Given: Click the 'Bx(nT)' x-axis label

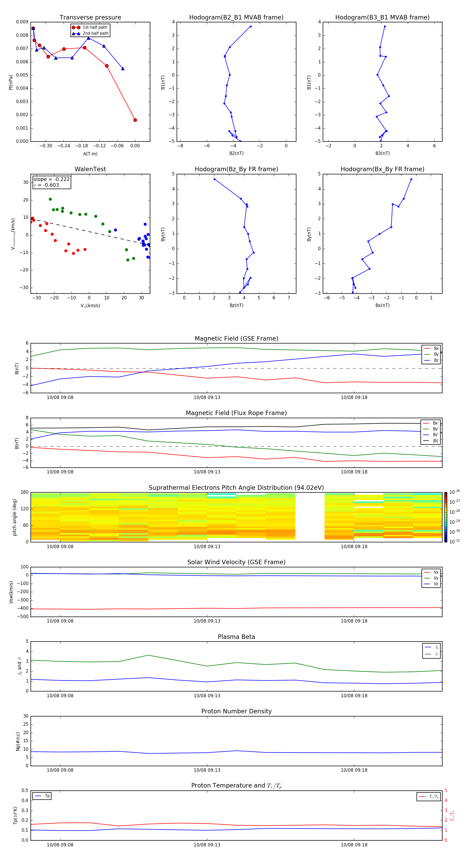Looking at the screenshot, I should [x=382, y=305].
